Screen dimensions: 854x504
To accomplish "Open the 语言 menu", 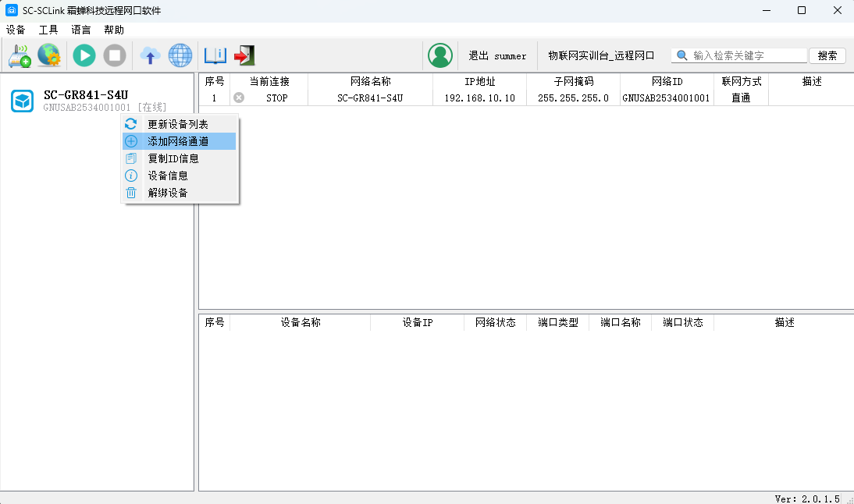I will click(x=81, y=30).
